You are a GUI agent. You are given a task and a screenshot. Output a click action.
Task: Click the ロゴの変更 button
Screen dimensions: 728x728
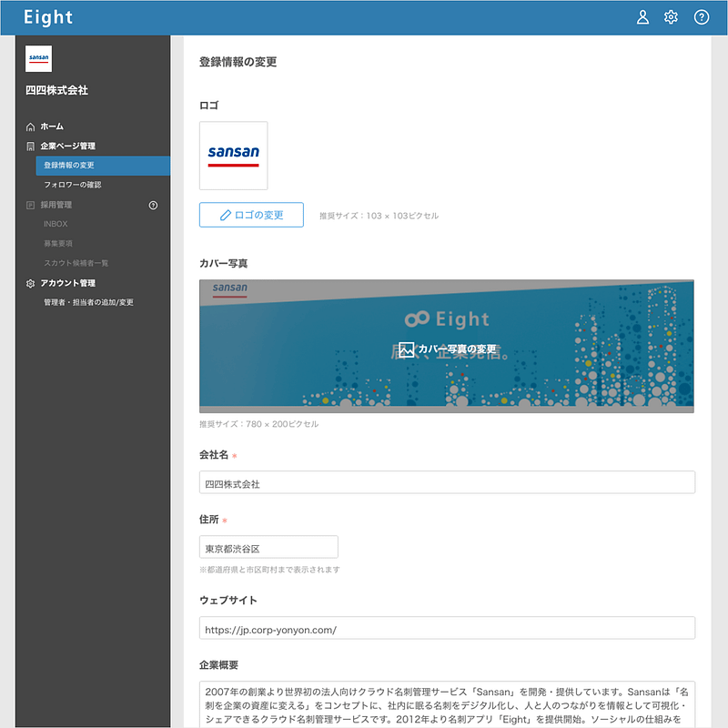tap(252, 215)
